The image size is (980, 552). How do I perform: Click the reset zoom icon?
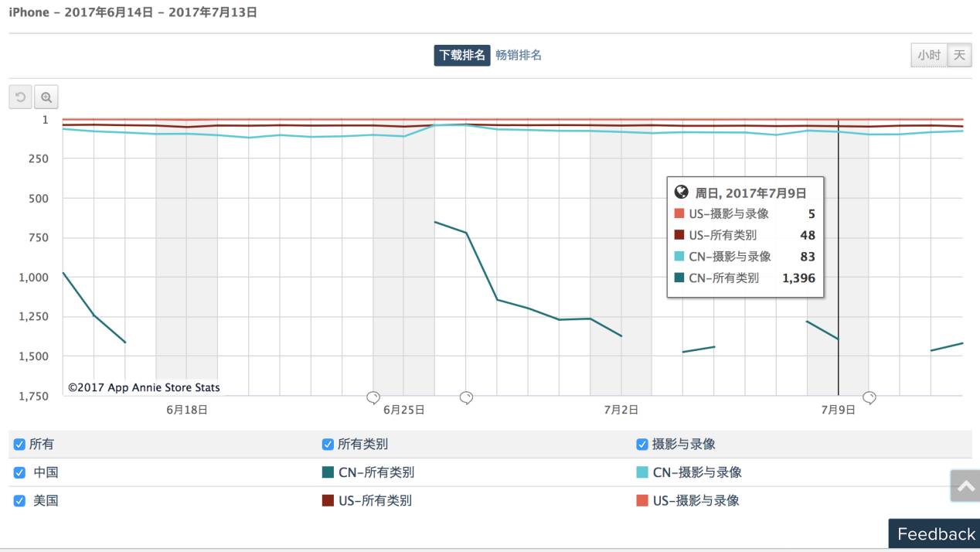(x=21, y=97)
